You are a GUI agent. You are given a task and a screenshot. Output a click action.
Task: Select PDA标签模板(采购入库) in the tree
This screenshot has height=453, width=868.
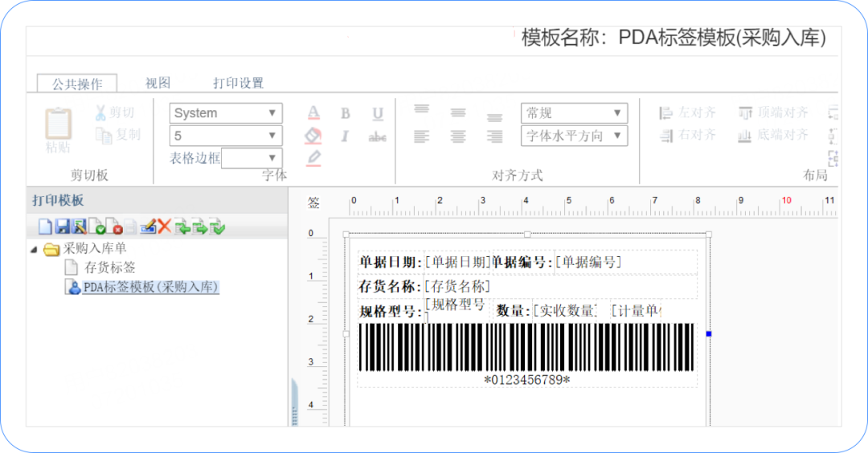pos(150,287)
